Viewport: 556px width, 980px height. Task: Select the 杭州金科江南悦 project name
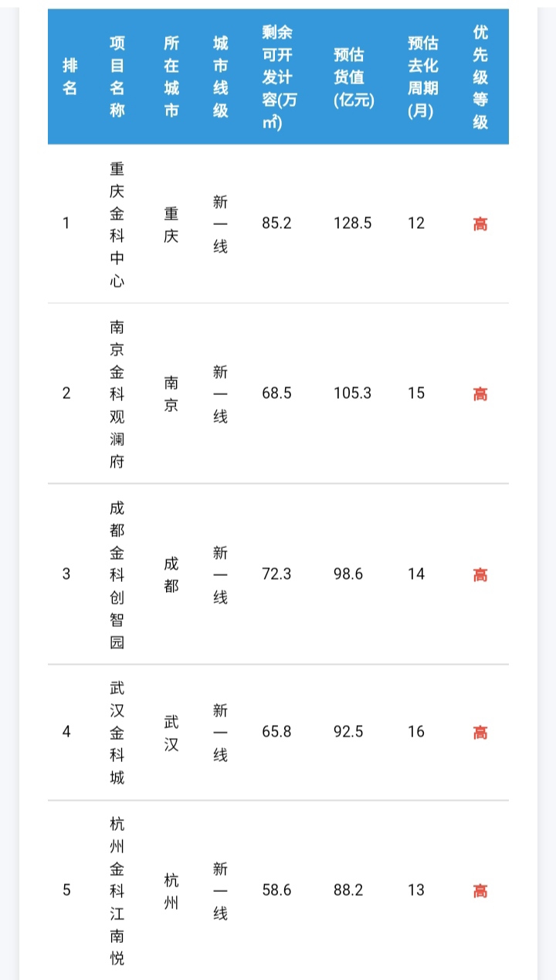coord(117,890)
